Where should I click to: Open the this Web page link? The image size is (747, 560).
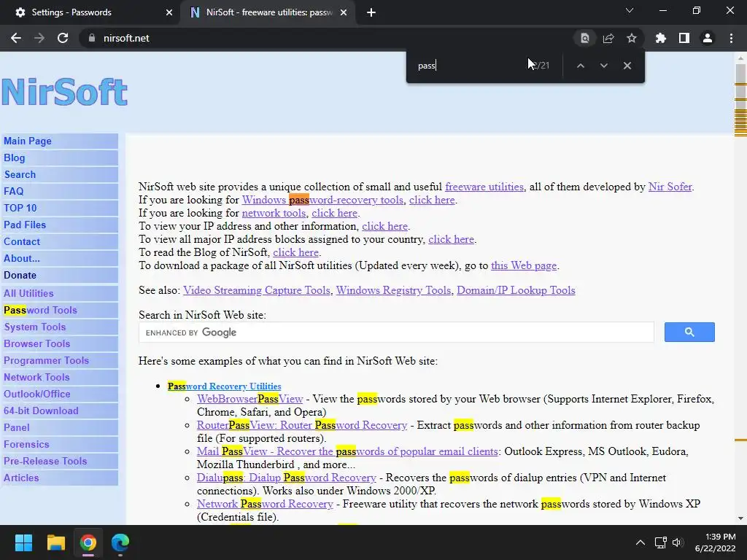tap(524, 265)
